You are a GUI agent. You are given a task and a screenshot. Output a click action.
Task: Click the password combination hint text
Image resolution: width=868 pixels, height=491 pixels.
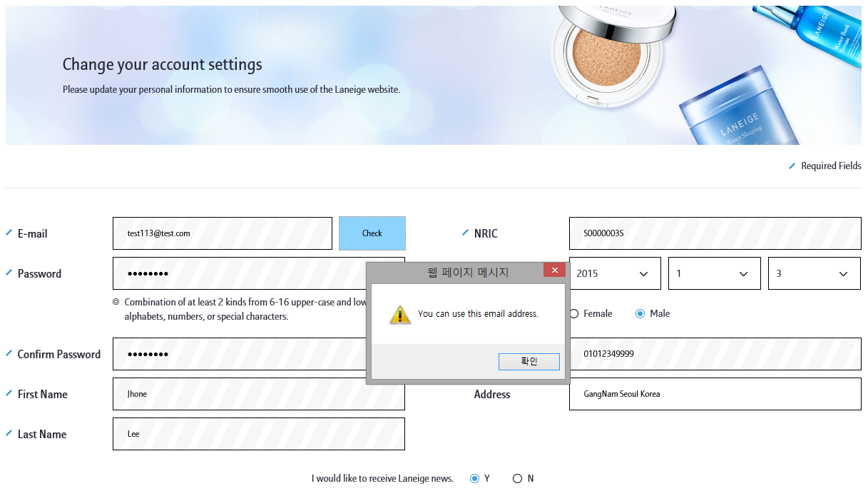[x=245, y=309]
